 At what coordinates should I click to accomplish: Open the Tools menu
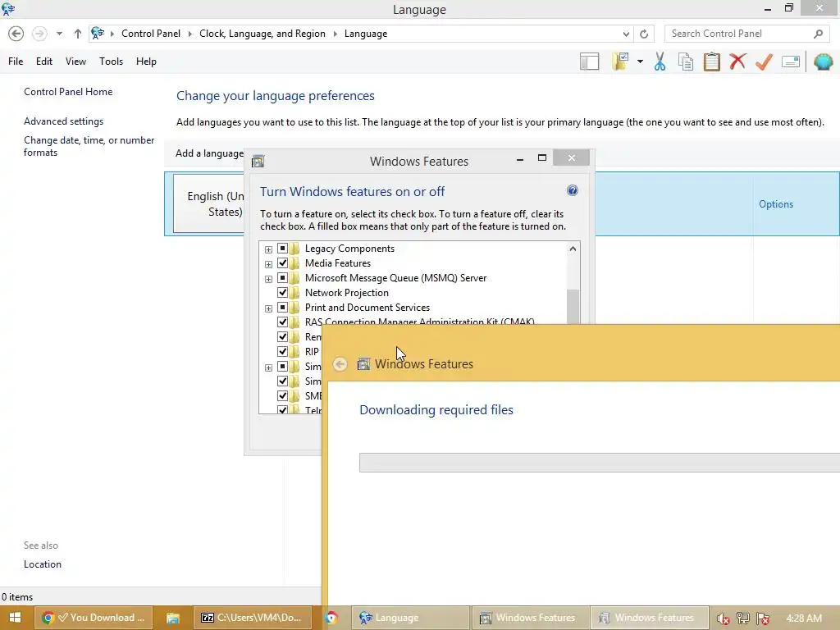(x=111, y=61)
